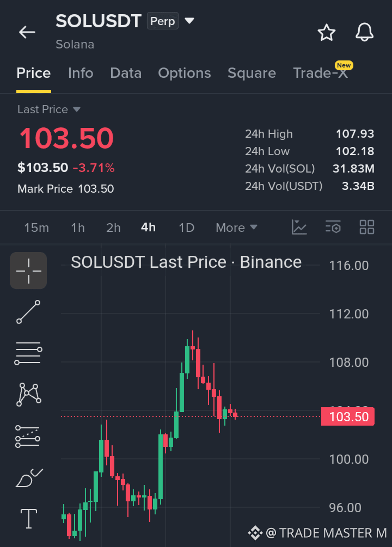Screen dimensions: 392x547
Task: Click the 112.00 price axis label
Action: point(348,314)
